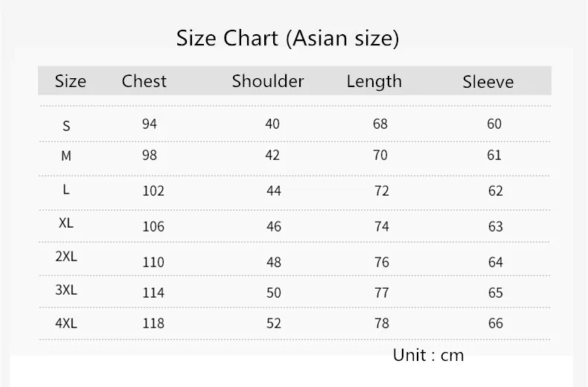Click the 2XL size row label

66,257
